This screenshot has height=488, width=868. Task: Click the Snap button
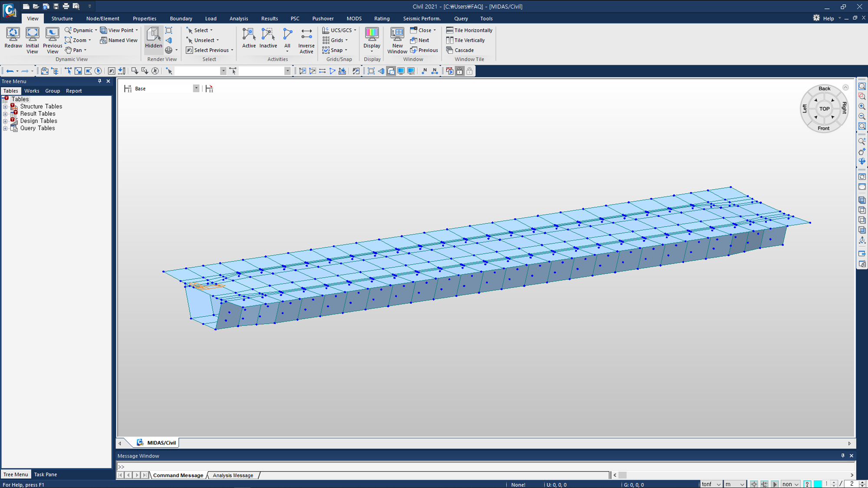coord(335,50)
